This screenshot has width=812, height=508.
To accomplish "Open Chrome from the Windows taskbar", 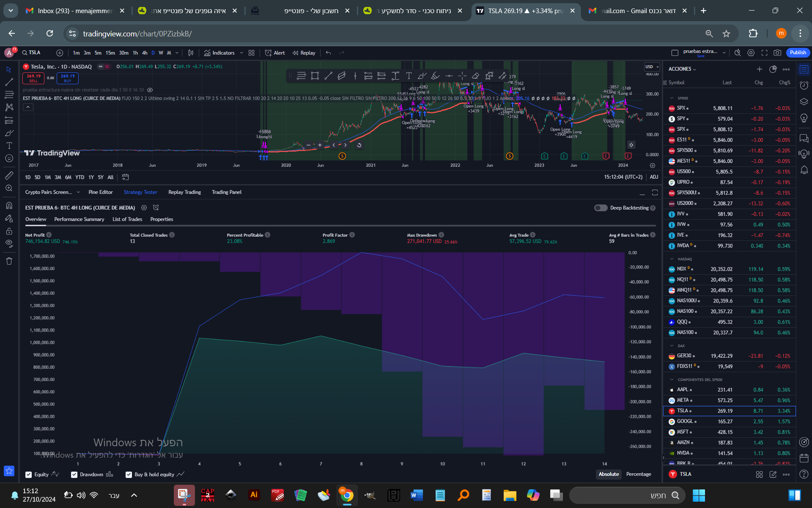I will [347, 495].
